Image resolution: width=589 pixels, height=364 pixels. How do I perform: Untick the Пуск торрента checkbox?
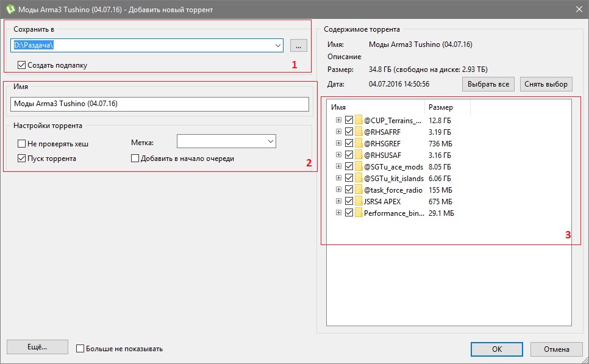(21, 158)
